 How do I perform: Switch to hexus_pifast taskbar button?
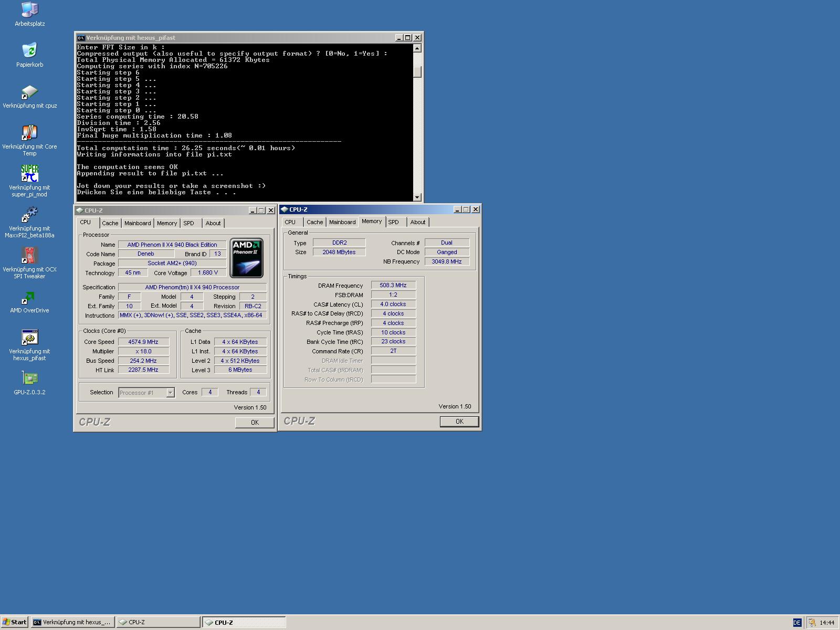point(72,622)
